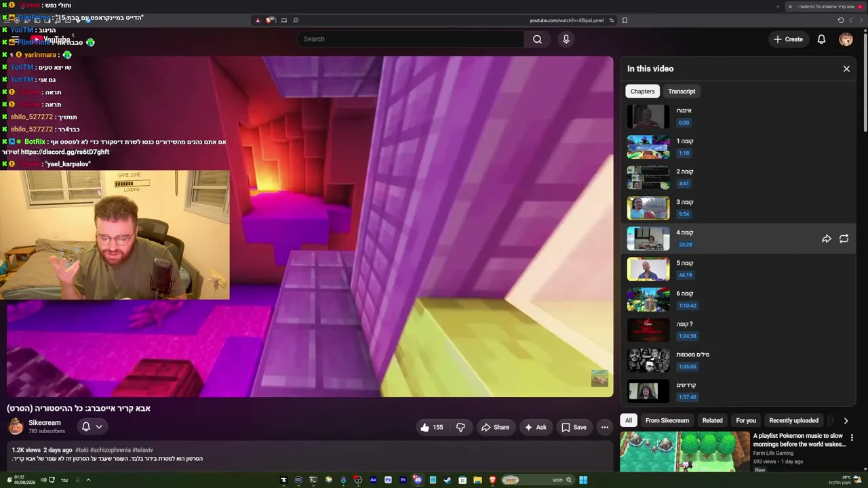868x488 pixels.
Task: Select the Recently uploaded filter chip
Action: 793,420
